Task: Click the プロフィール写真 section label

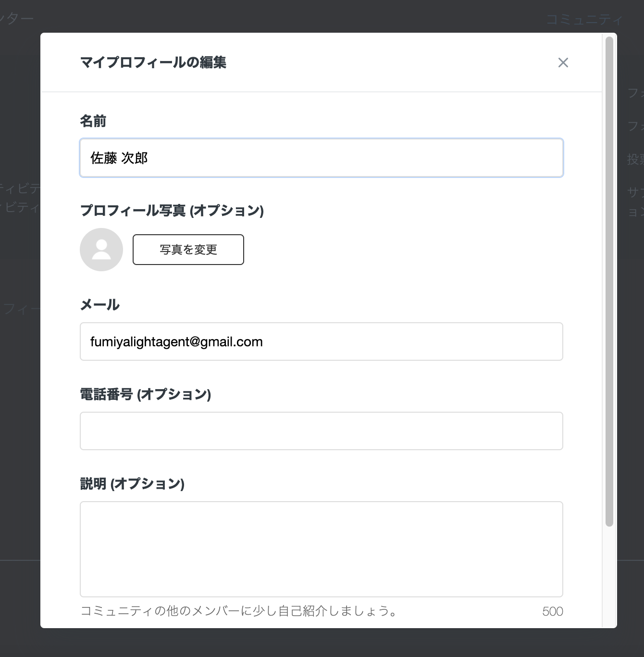Action: [172, 211]
